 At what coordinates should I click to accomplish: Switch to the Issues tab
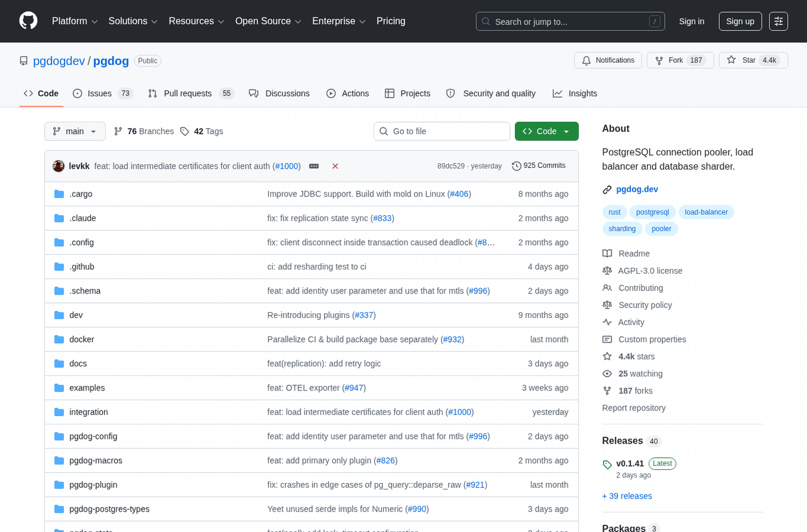[102, 93]
